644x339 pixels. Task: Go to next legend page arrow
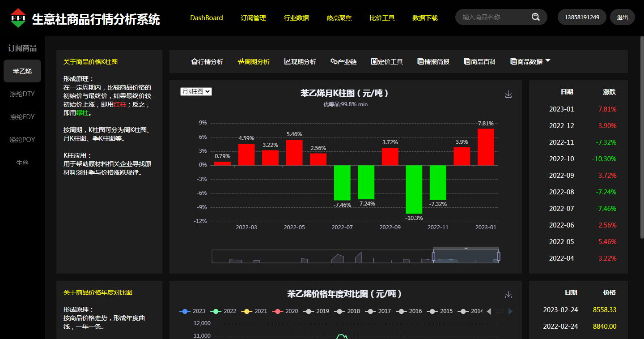511,311
